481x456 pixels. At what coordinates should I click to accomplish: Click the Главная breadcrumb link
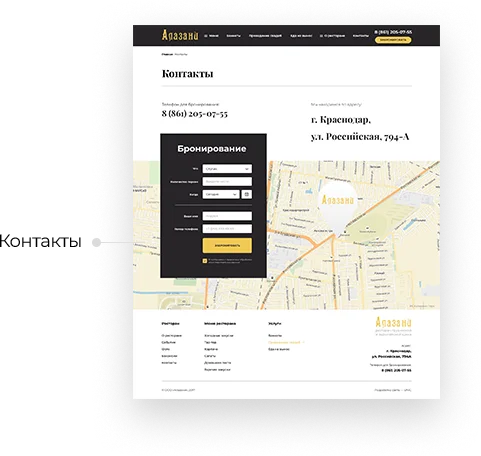167,54
